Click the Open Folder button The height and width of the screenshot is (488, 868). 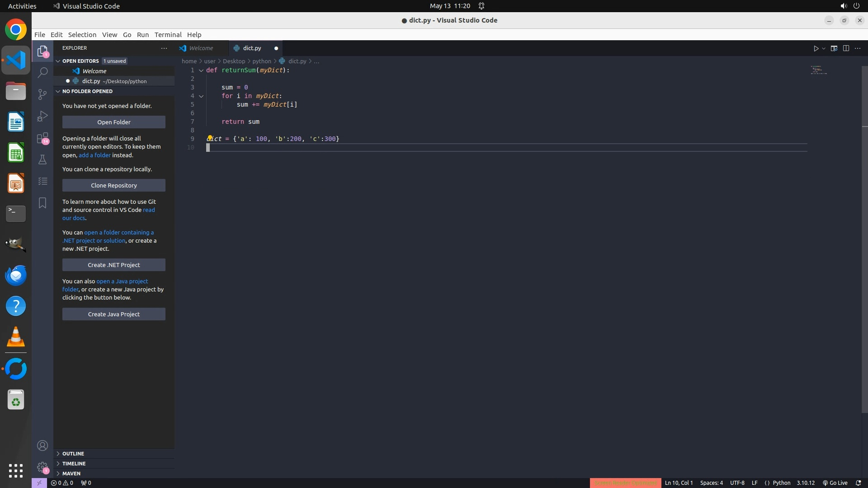(114, 122)
